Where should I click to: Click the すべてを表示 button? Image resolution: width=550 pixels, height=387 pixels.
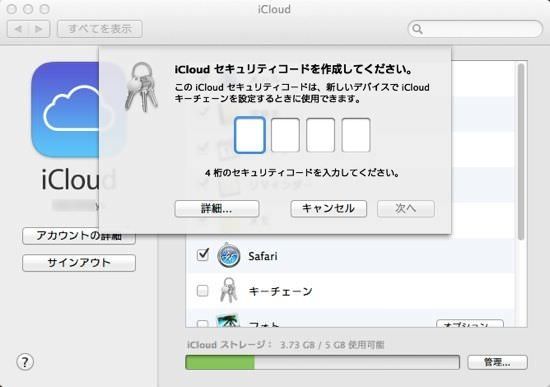point(100,29)
